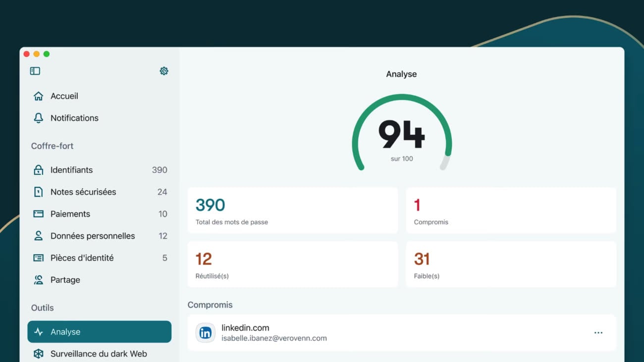Open the Paiements section
Screen dimensions: 644x362
tap(99, 214)
